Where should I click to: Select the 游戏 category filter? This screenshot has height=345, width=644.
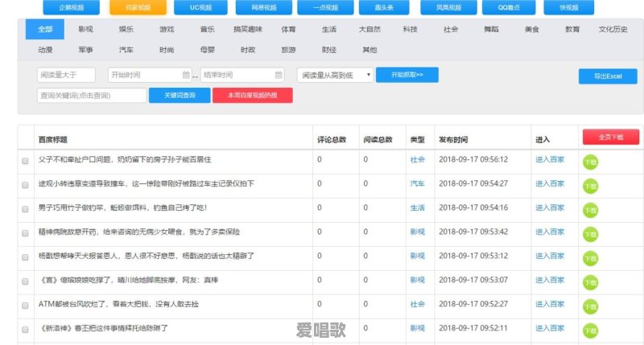click(x=167, y=29)
